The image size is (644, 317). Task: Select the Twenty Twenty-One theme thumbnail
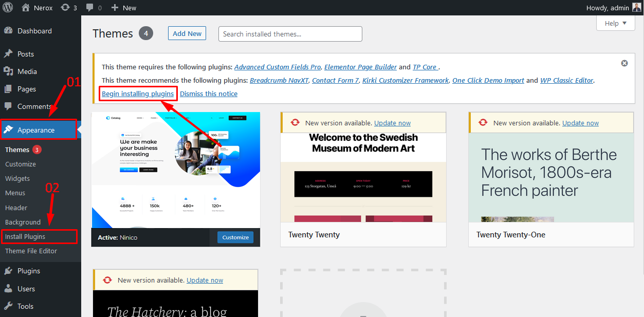tap(551, 177)
